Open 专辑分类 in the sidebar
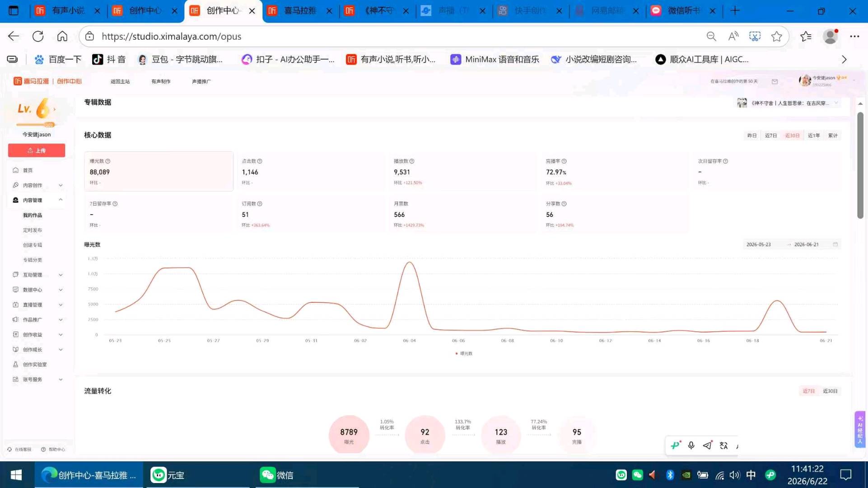The height and width of the screenshot is (488, 868). point(33,260)
